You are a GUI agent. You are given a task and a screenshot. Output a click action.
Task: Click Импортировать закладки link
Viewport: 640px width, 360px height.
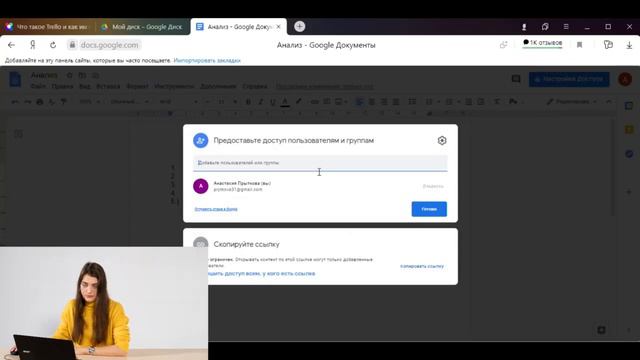tap(207, 60)
